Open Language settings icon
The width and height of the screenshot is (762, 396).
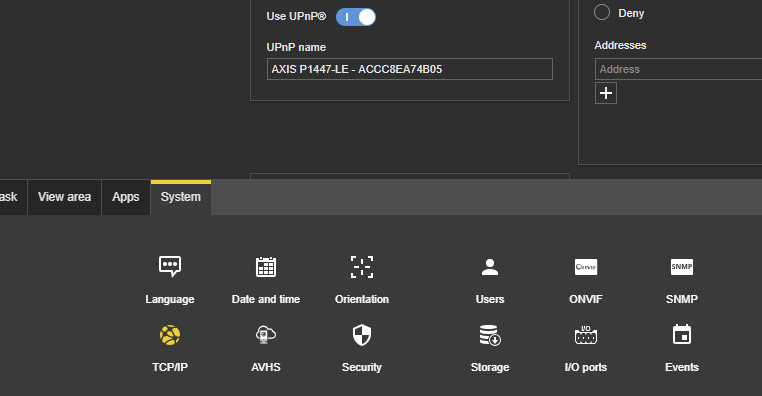point(170,267)
